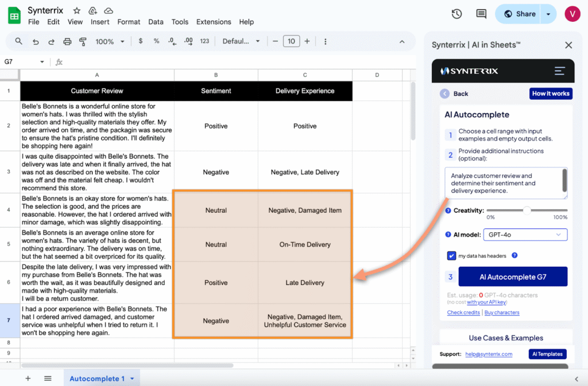Screen dimensions: 588x386
Task: Open the comments panel icon
Action: click(x=481, y=14)
